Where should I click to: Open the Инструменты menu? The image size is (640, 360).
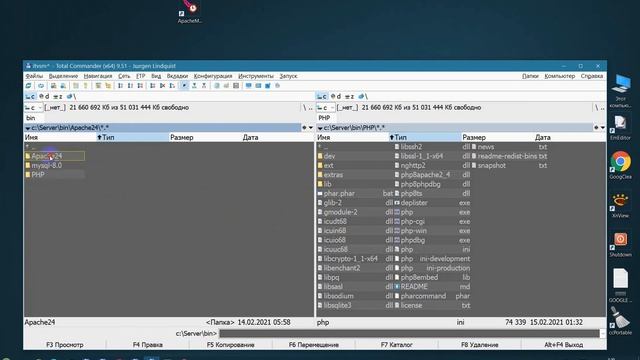click(256, 76)
